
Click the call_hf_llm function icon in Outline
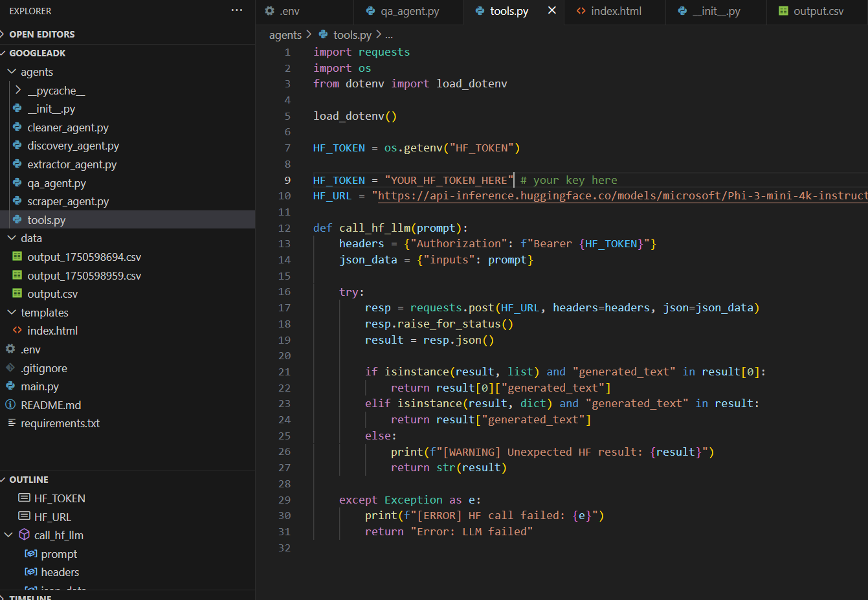(25, 535)
